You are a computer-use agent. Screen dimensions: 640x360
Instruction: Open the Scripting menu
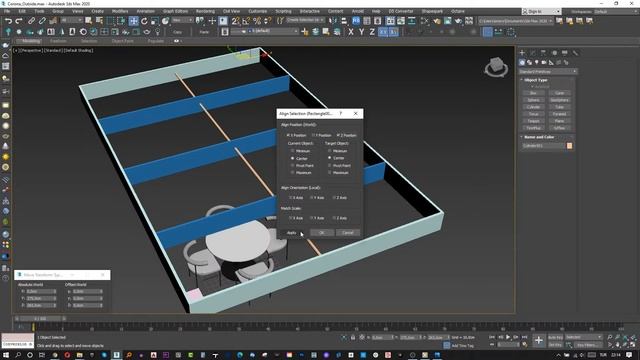(x=283, y=11)
